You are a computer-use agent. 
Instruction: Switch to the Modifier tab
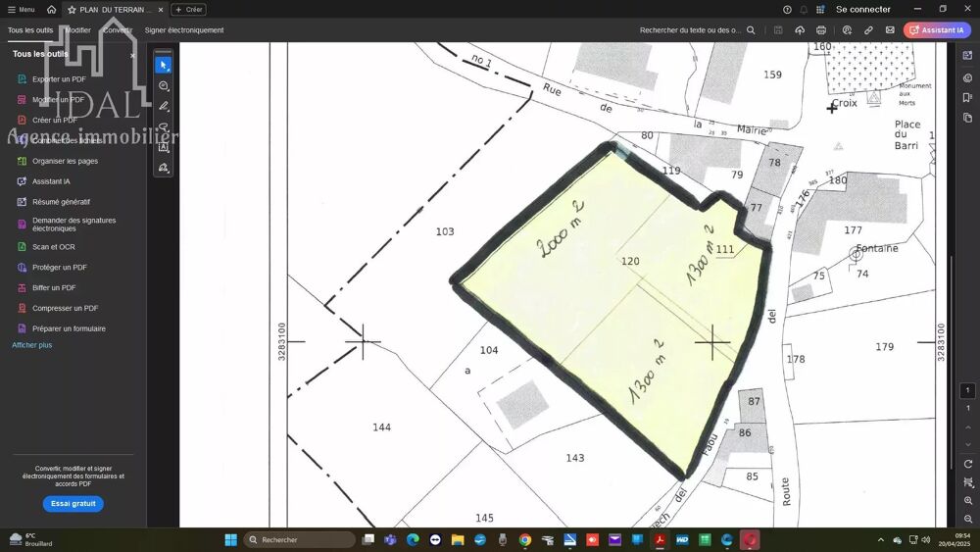[77, 30]
